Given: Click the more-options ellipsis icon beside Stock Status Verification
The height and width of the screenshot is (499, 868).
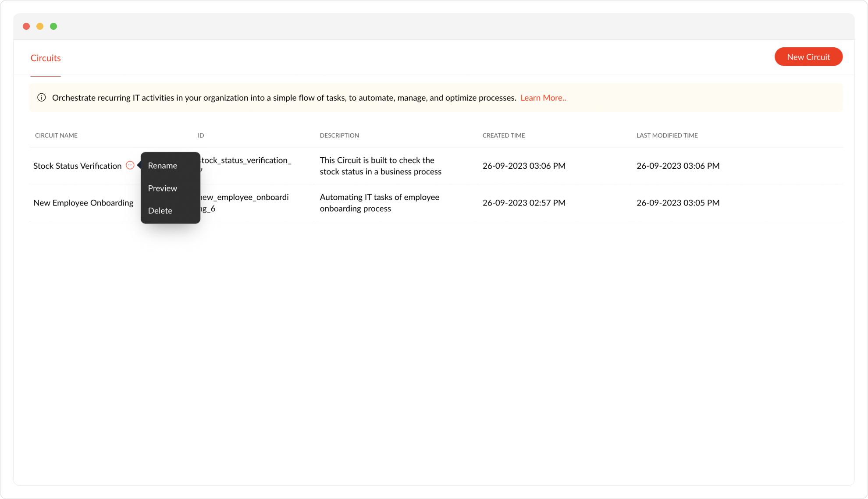Looking at the screenshot, I should click(130, 165).
